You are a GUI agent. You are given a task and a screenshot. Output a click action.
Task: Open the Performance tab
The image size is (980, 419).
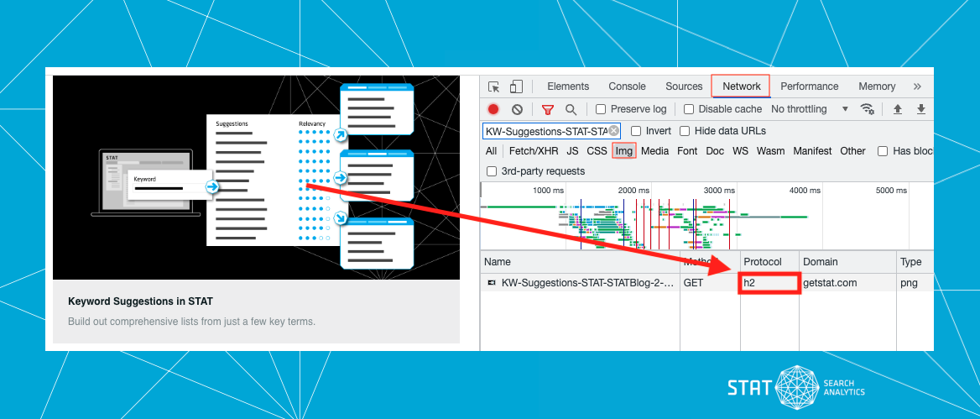tap(810, 86)
